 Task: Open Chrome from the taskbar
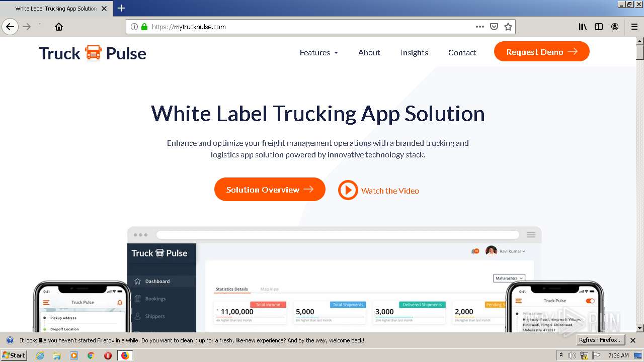click(91, 355)
